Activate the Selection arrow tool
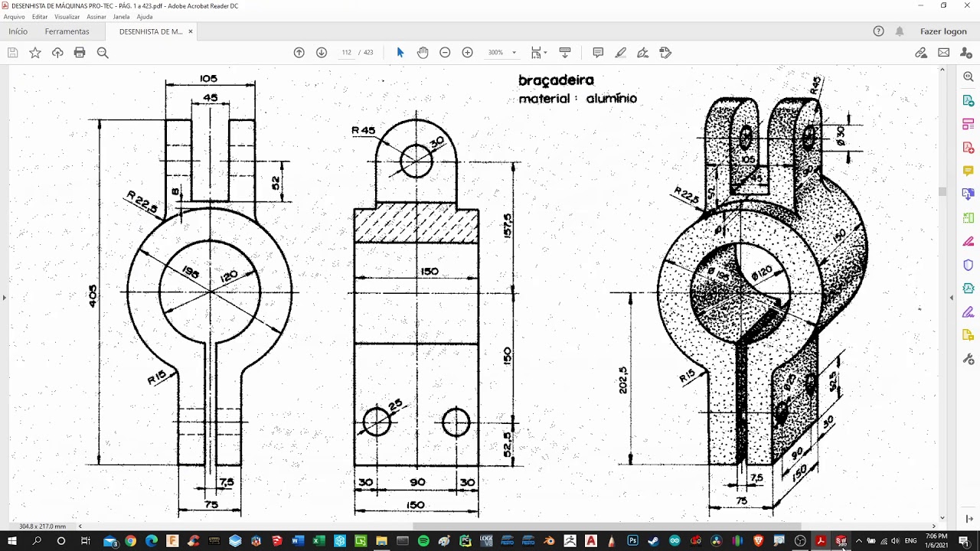The width and height of the screenshot is (980, 551). click(400, 53)
